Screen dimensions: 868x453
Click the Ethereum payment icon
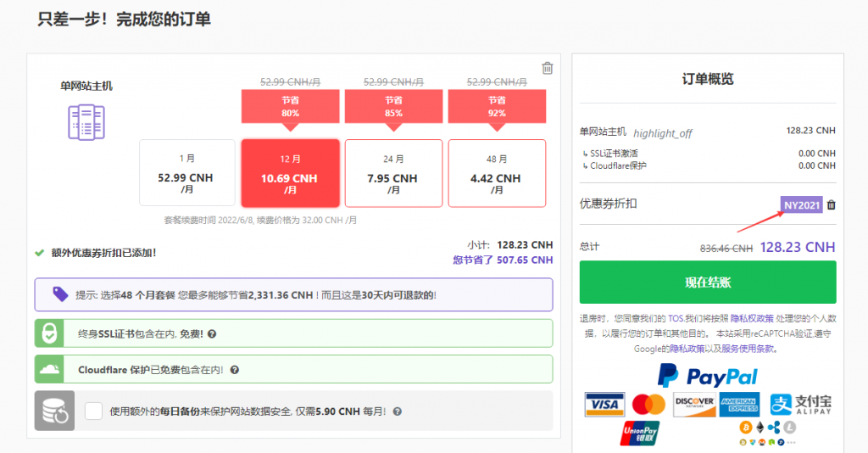[x=760, y=427]
